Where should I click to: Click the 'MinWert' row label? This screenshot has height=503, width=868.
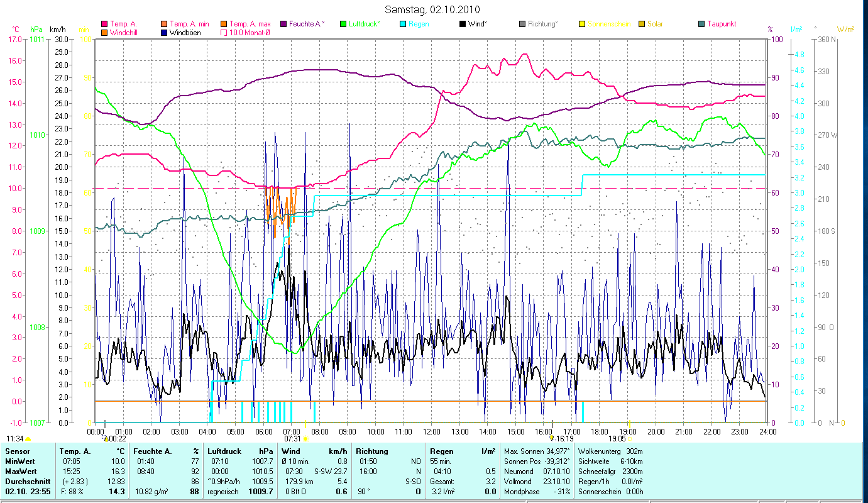19,462
